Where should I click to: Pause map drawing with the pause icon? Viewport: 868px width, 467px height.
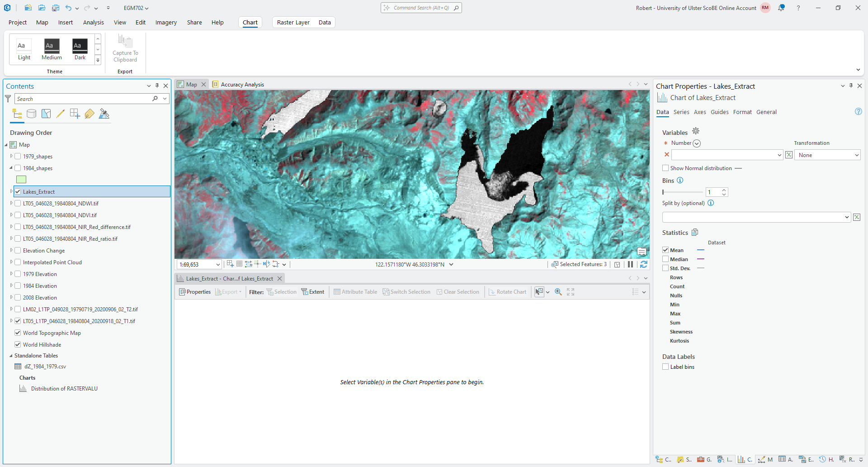(630, 265)
